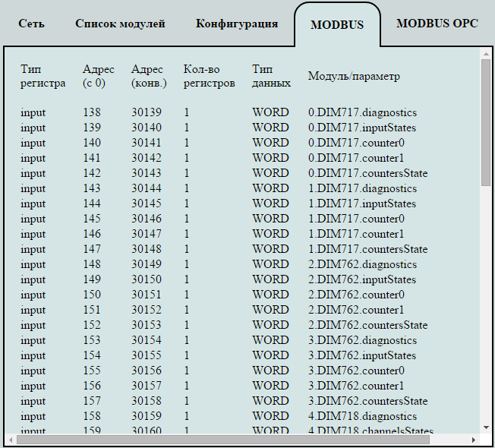Switch to the MODBUS OPC tab
495x448 pixels.
pyautogui.click(x=437, y=24)
